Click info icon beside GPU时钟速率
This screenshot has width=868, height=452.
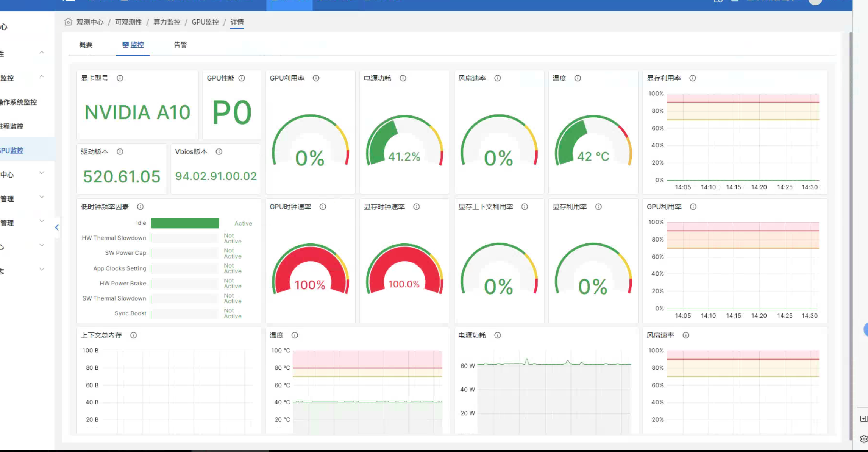click(323, 207)
